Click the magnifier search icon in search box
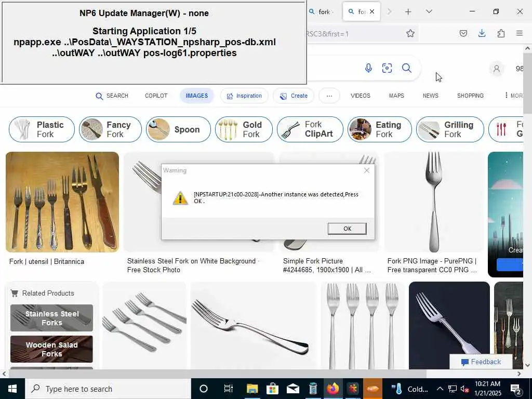Screen dimensions: 532x399 pyautogui.click(x=407, y=68)
